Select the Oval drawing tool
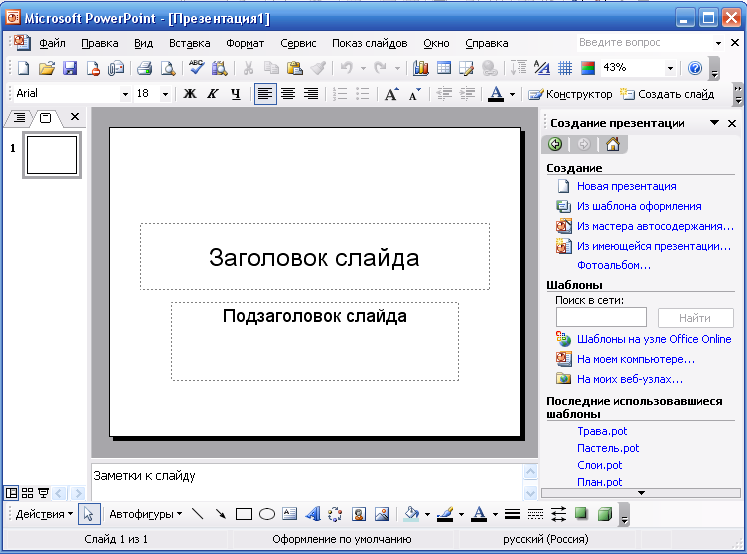 point(267,514)
